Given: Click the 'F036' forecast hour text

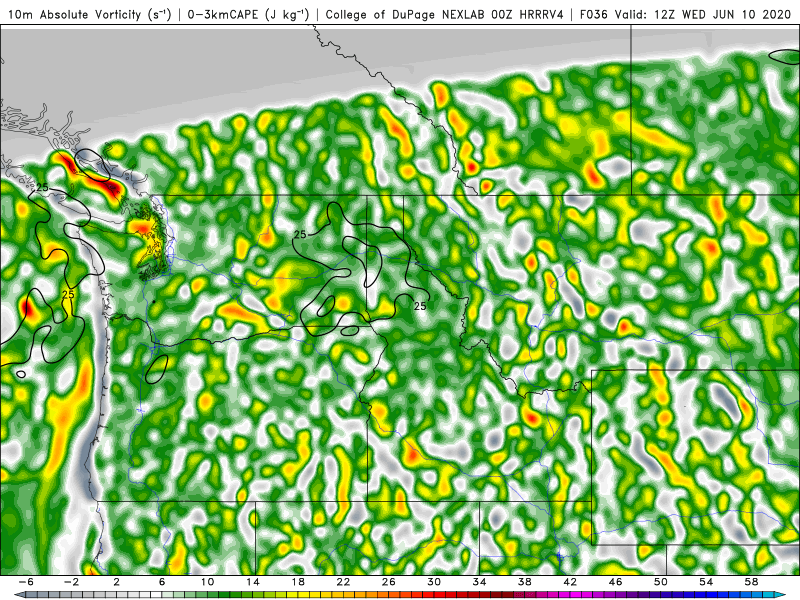Looking at the screenshot, I should tap(594, 14).
